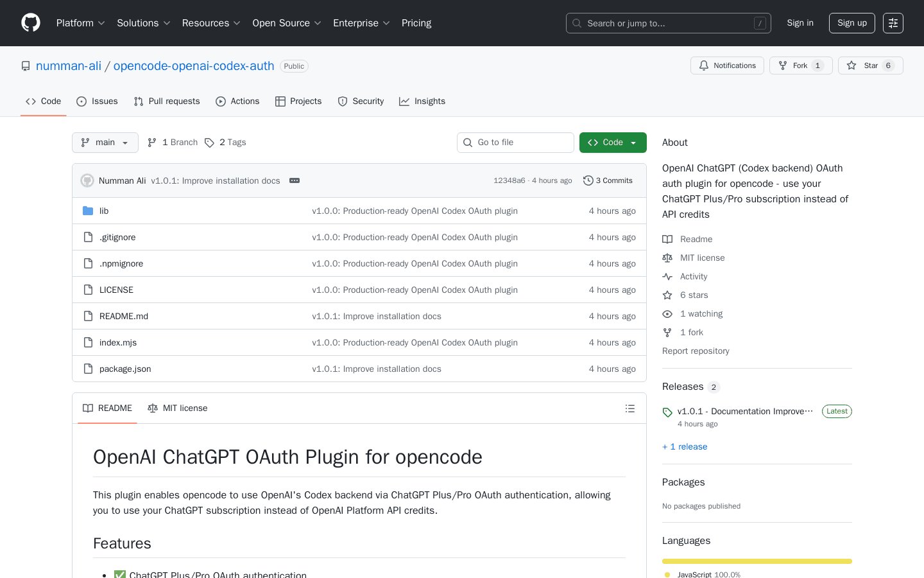924x578 pixels.
Task: Expand commit message with the ellipsis icon
Action: point(294,180)
